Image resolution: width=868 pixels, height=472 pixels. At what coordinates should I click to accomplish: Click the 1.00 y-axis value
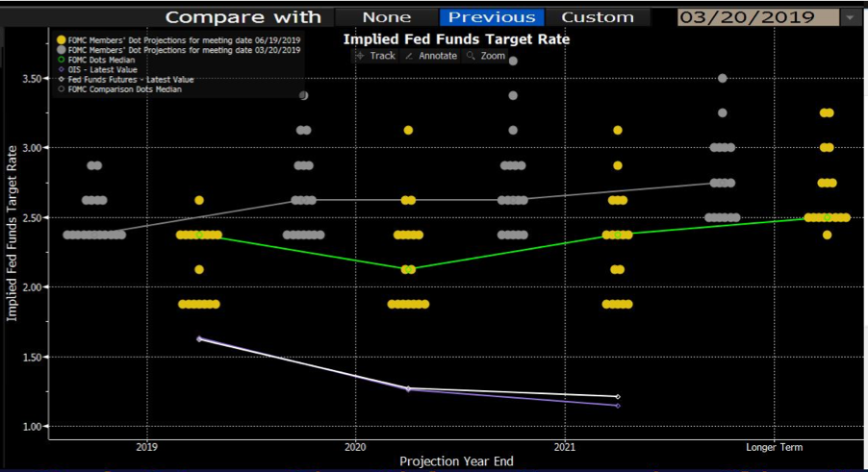pyautogui.click(x=32, y=427)
